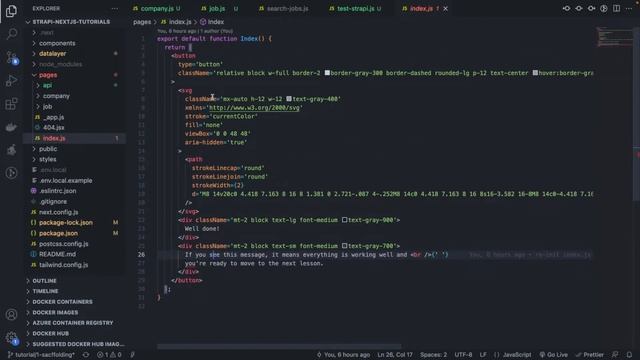Click synchronize changes icon in status bar
Viewport: 640px width, 360px height.
tap(86, 355)
